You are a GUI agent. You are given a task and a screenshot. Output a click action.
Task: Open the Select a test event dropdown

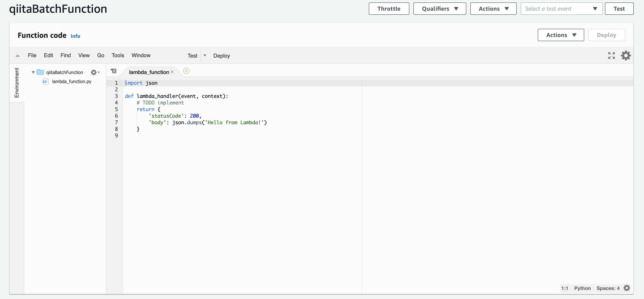(x=561, y=9)
